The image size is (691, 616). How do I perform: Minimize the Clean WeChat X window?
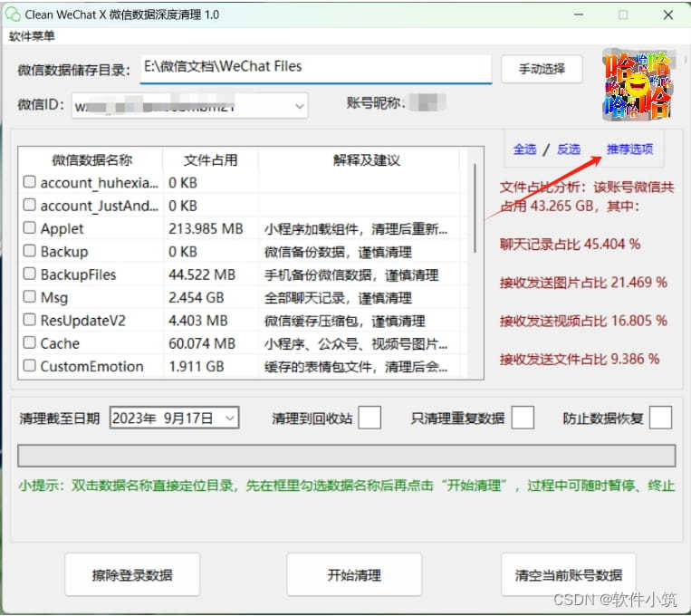click(579, 14)
